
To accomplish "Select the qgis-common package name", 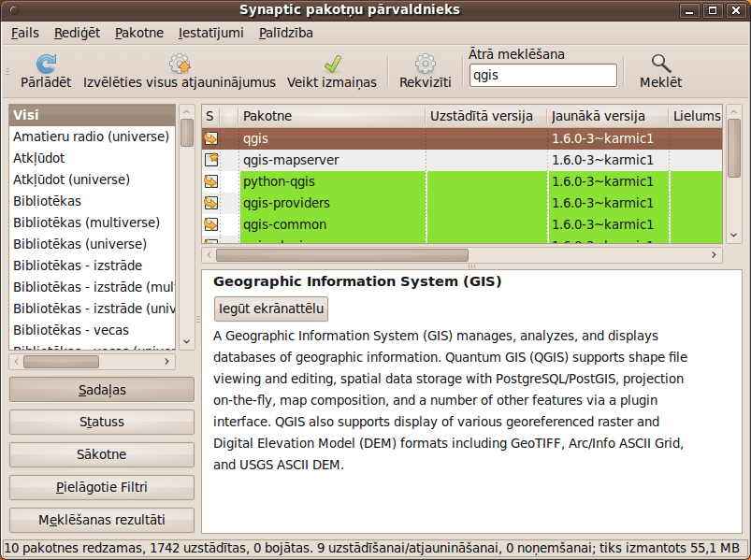I will pos(284,224).
